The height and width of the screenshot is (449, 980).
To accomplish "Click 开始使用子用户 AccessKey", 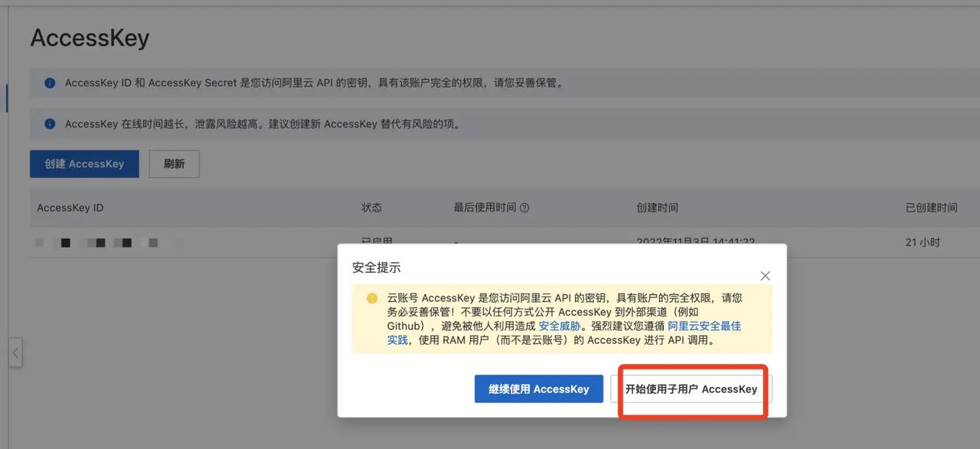I will (692, 388).
